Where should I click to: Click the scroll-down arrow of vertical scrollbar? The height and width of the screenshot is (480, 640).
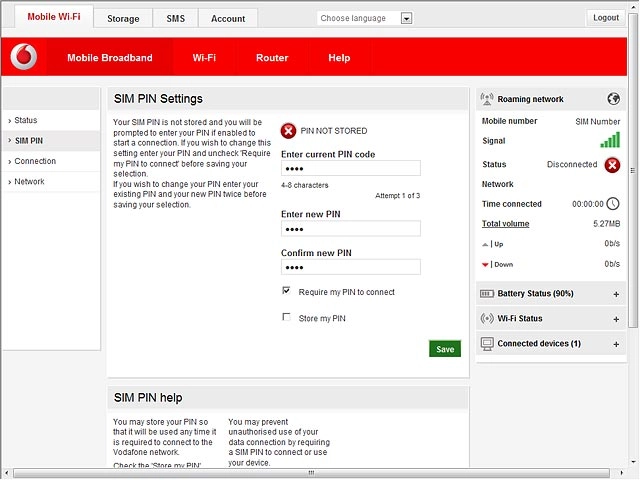point(633,462)
